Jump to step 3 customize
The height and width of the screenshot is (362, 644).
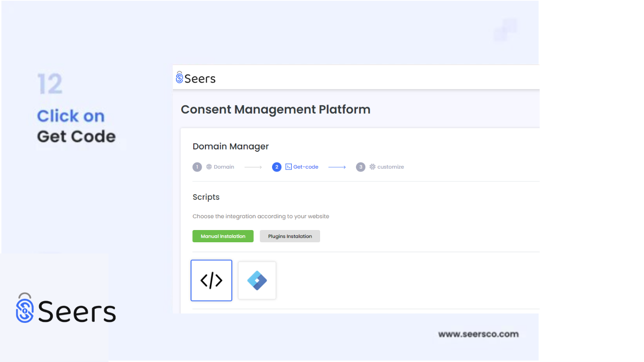coord(380,167)
